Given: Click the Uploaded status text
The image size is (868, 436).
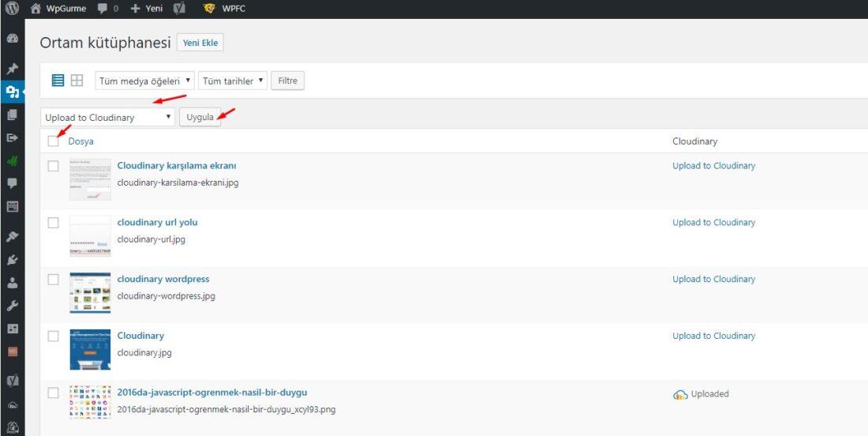Looking at the screenshot, I should click(x=709, y=394).
